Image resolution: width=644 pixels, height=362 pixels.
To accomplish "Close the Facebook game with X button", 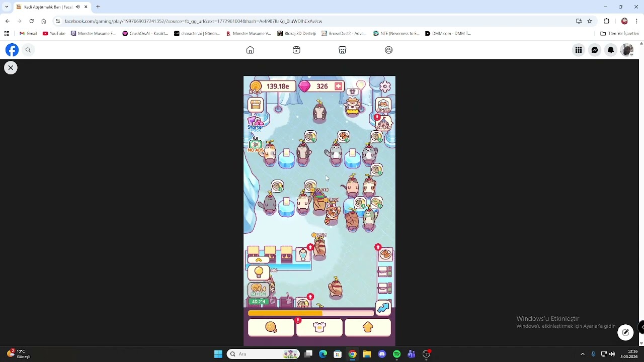I will 11,67.
